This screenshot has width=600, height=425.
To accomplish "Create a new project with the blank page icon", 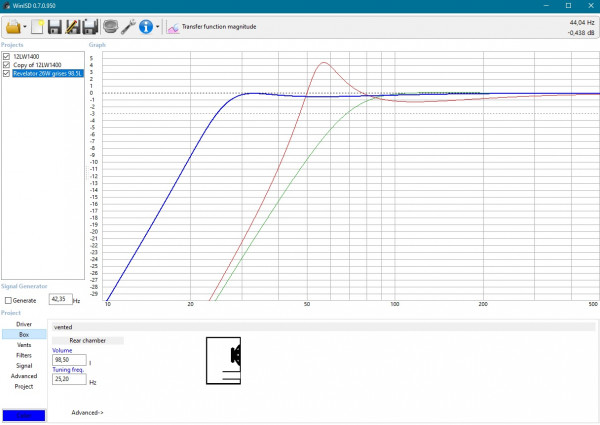I will [37, 26].
